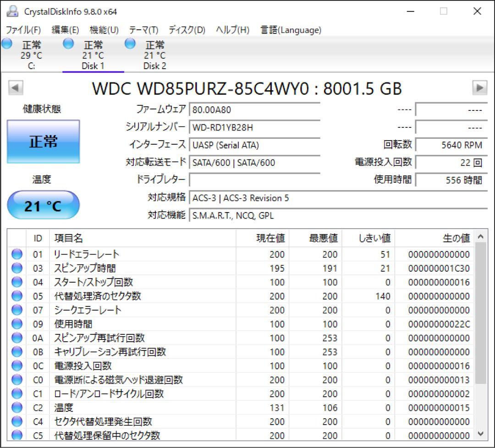Click blue status orb for row 01
495x448 pixels.
17,254
